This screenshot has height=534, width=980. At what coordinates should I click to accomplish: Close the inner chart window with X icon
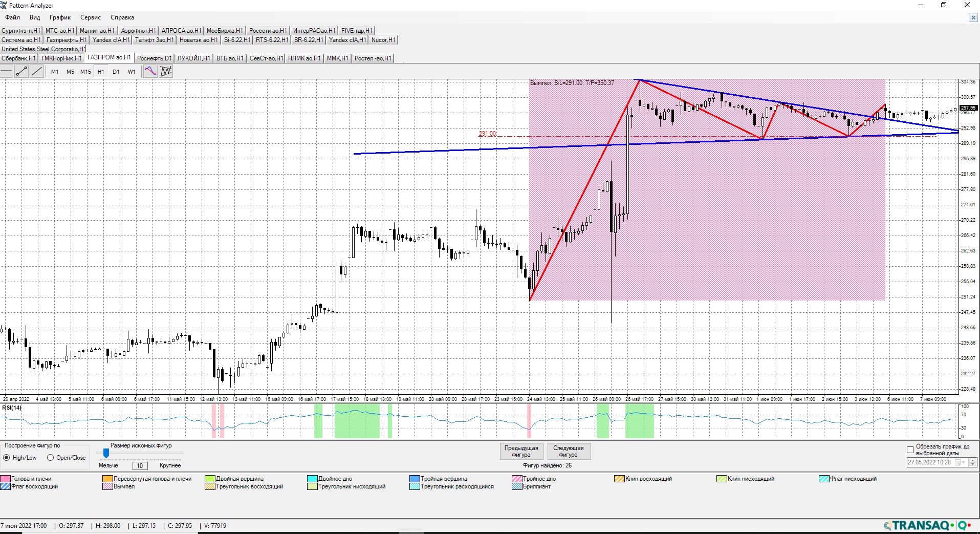(x=973, y=17)
